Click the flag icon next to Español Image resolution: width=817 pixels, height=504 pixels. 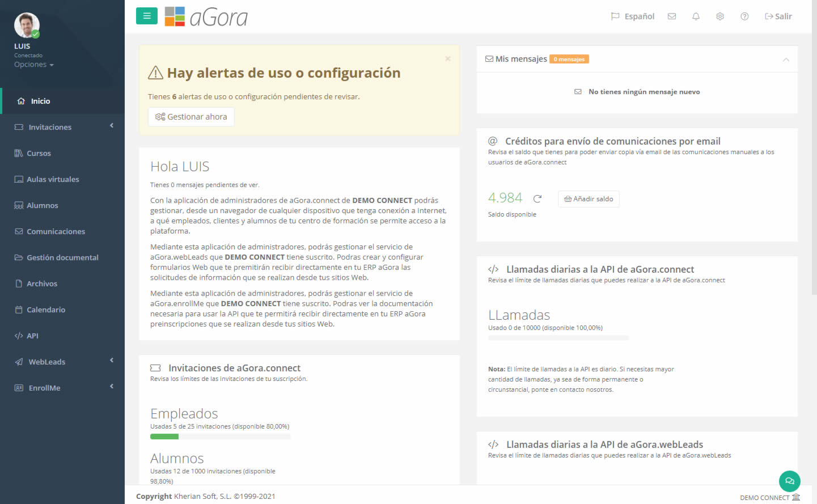pyautogui.click(x=615, y=16)
